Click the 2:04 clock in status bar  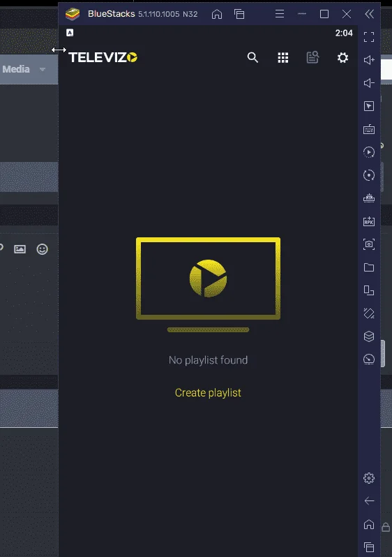[x=344, y=33]
